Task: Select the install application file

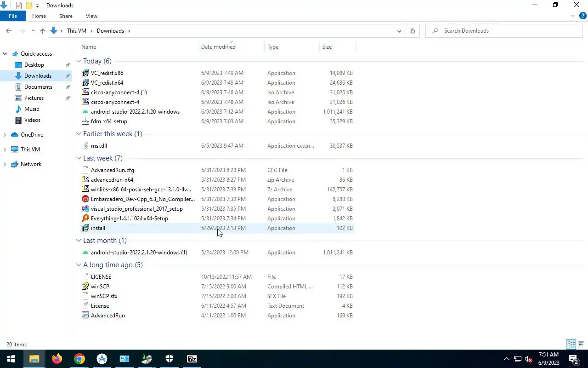Action: (217, 228)
